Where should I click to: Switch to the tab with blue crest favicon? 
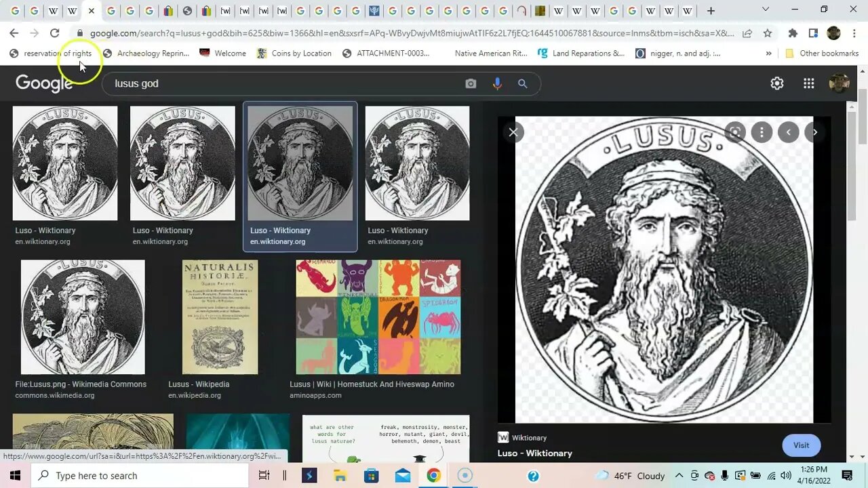click(373, 11)
